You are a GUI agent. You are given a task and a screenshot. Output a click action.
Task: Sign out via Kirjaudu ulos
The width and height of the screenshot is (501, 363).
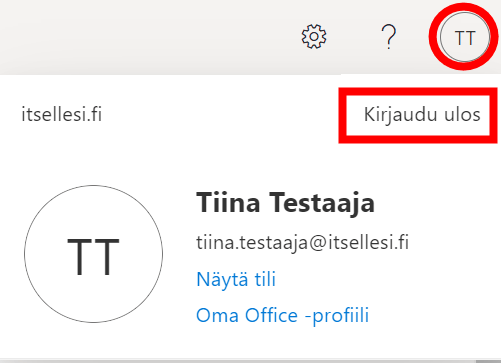422,115
